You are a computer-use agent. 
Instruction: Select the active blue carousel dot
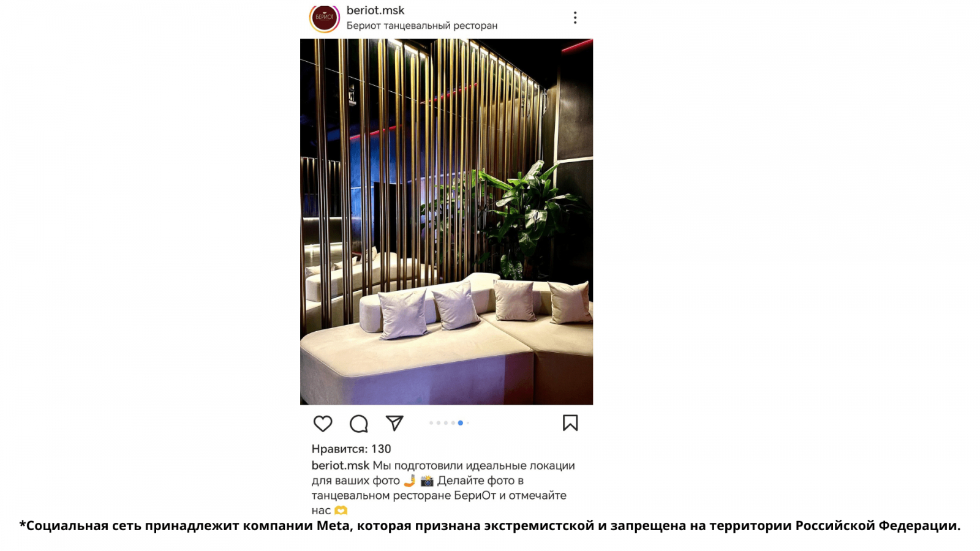click(461, 423)
